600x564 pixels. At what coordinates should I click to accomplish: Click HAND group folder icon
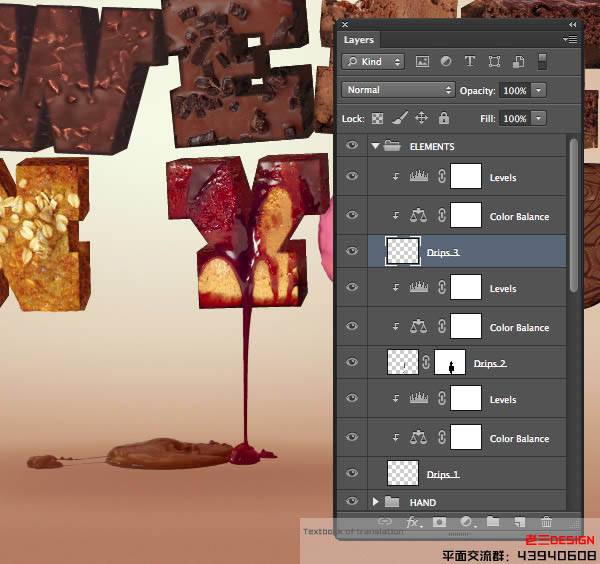click(x=392, y=501)
